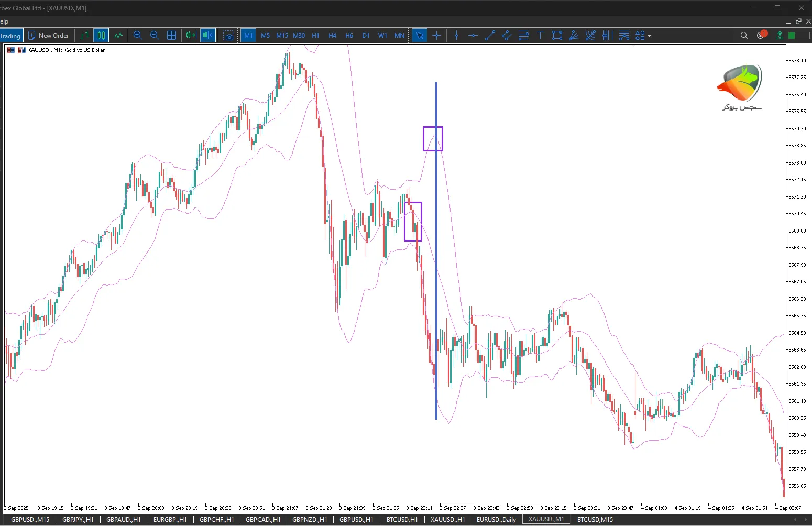Take a chart screenshot with camera icon
The width and height of the screenshot is (812, 526).
tap(228, 36)
